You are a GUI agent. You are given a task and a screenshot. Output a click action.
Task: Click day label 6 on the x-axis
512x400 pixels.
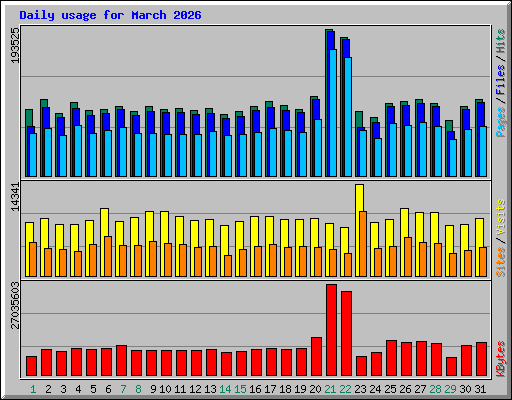coord(108,389)
